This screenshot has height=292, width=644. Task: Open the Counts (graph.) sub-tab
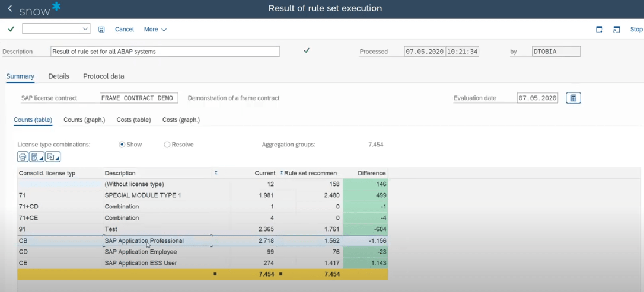tap(84, 120)
